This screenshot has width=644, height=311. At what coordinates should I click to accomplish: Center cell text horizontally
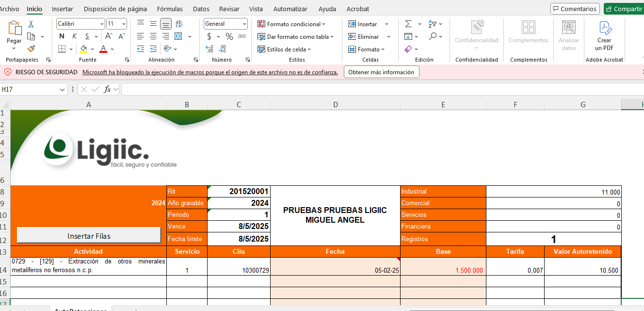tap(153, 36)
